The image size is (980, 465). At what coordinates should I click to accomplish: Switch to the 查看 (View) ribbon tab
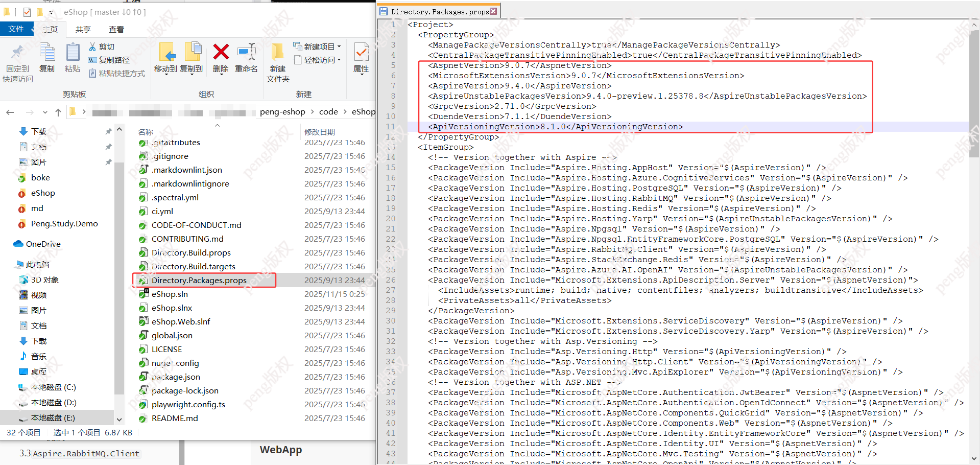[116, 30]
